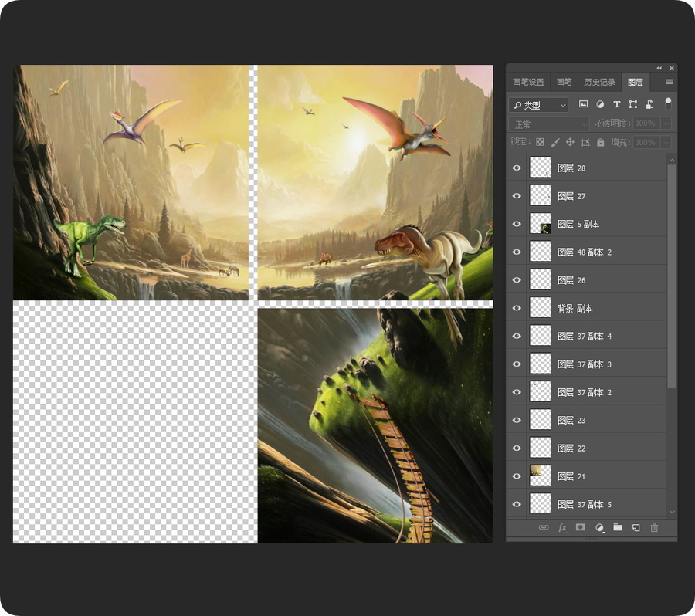Toggle eye icon for 图层 37 副本 4
This screenshot has width=695, height=616.
517,336
